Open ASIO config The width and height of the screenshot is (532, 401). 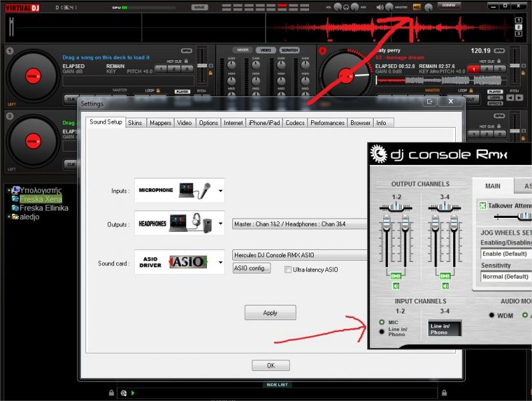252,268
